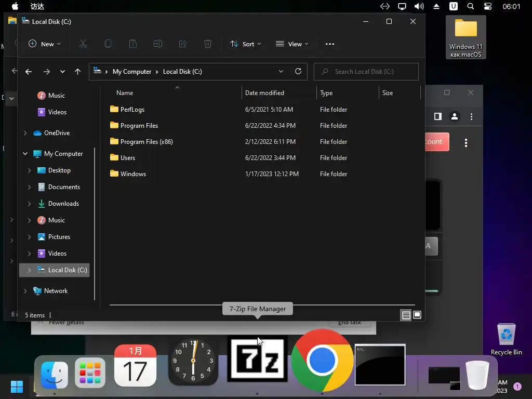Open the New item dropdown
This screenshot has width=532, height=399.
pos(45,44)
